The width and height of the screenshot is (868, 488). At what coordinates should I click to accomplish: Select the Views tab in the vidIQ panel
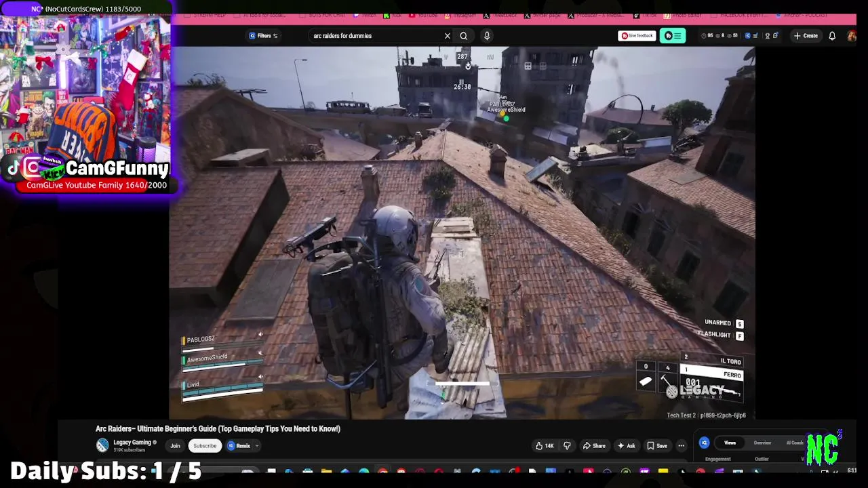click(x=730, y=443)
